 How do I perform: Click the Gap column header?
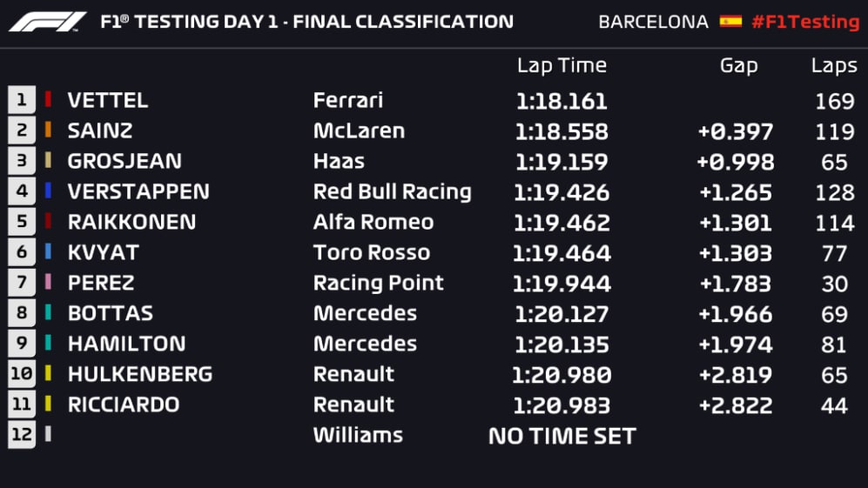click(738, 65)
